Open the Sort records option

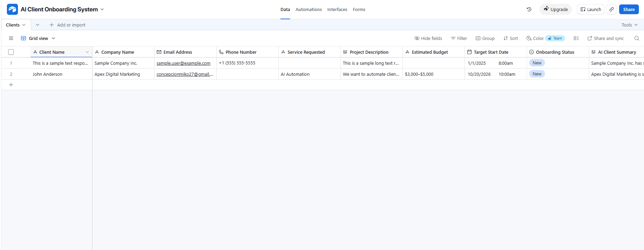[x=511, y=38]
